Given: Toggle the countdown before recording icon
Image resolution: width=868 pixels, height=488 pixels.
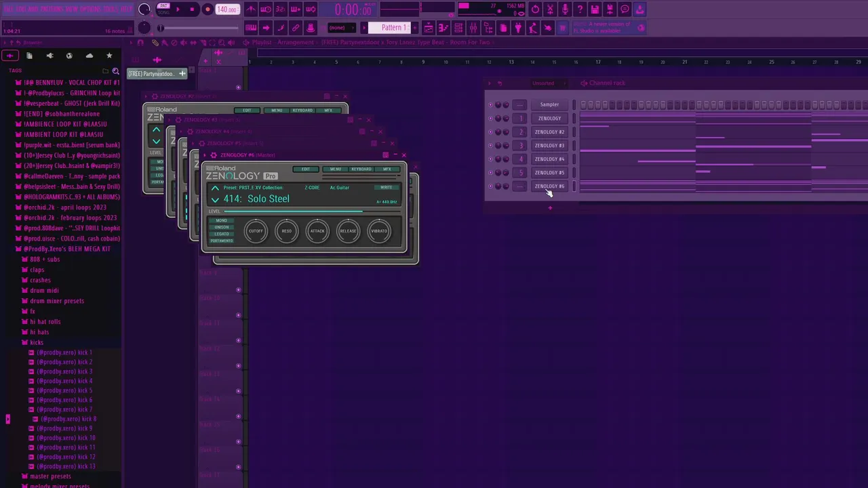Looking at the screenshot, I should [281, 9].
